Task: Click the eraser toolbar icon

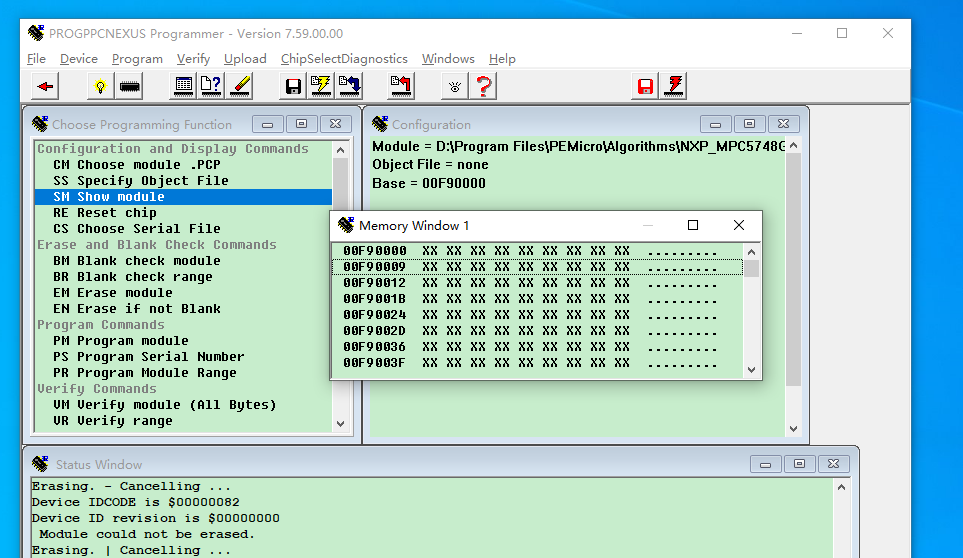Action: pyautogui.click(x=240, y=86)
